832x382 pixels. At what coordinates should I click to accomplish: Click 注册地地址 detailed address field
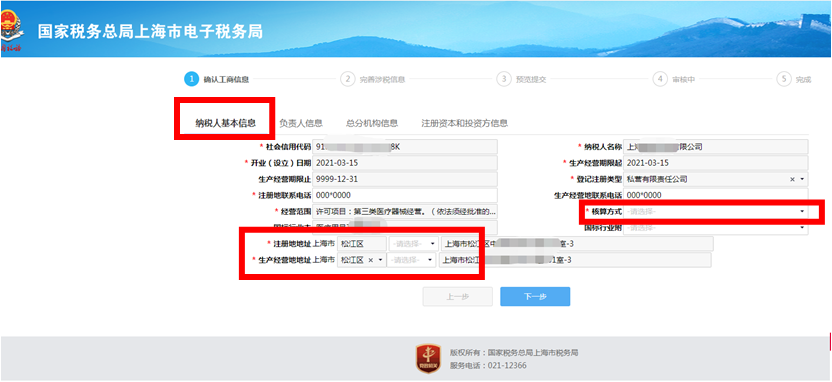[x=577, y=244]
